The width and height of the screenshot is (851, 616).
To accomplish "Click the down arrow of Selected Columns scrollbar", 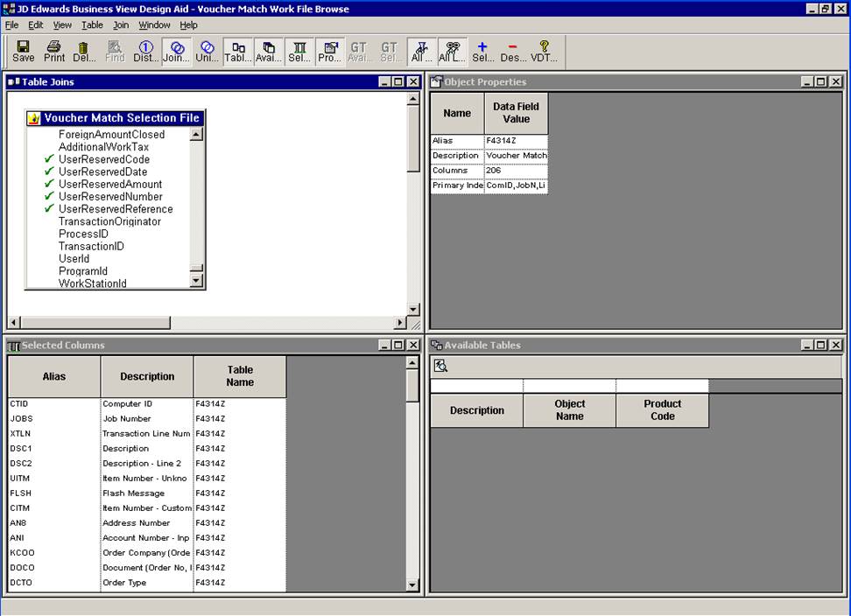I will click(x=412, y=585).
